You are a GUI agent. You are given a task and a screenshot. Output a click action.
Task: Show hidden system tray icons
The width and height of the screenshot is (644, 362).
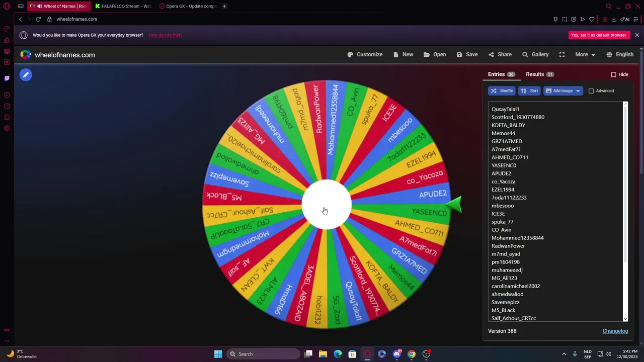(x=564, y=354)
